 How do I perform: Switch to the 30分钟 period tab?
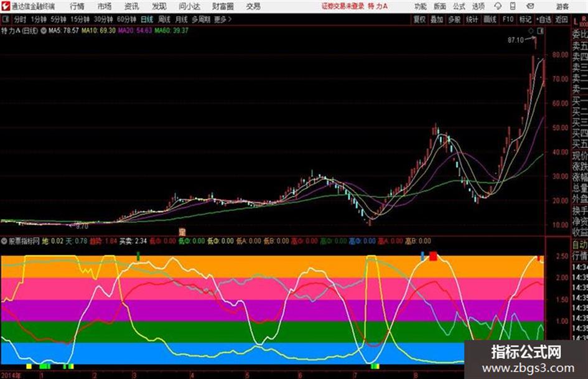coord(103,19)
